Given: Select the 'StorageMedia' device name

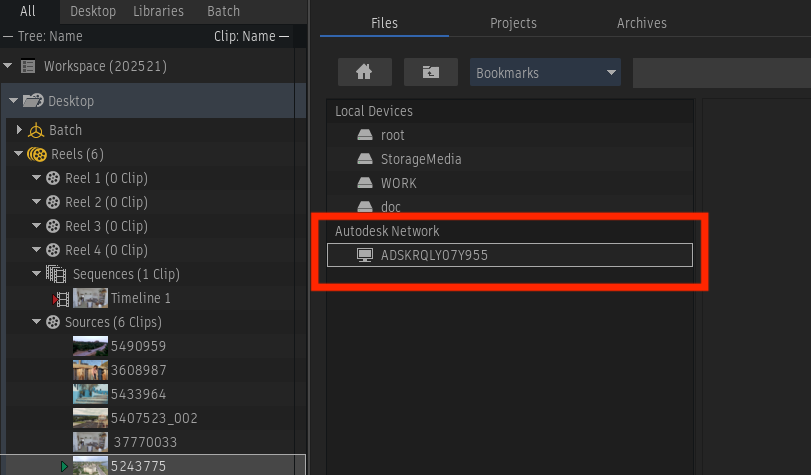Looking at the screenshot, I should (x=421, y=159).
